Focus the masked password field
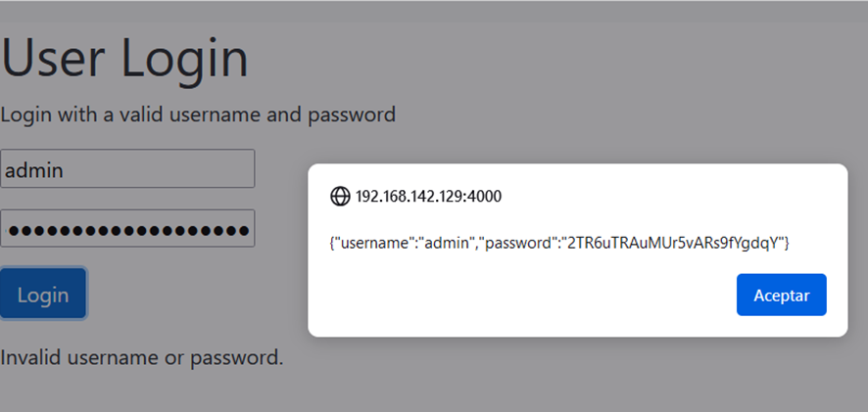This screenshot has height=412, width=868. (127, 228)
